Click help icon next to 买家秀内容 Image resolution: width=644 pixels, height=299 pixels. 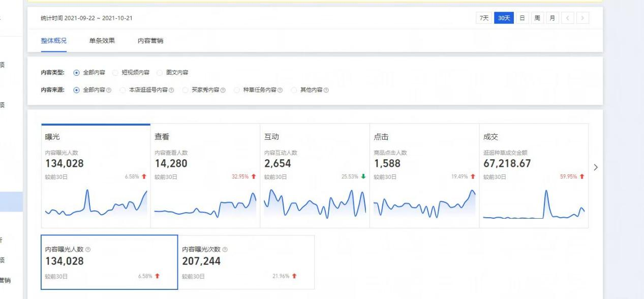[x=223, y=90]
